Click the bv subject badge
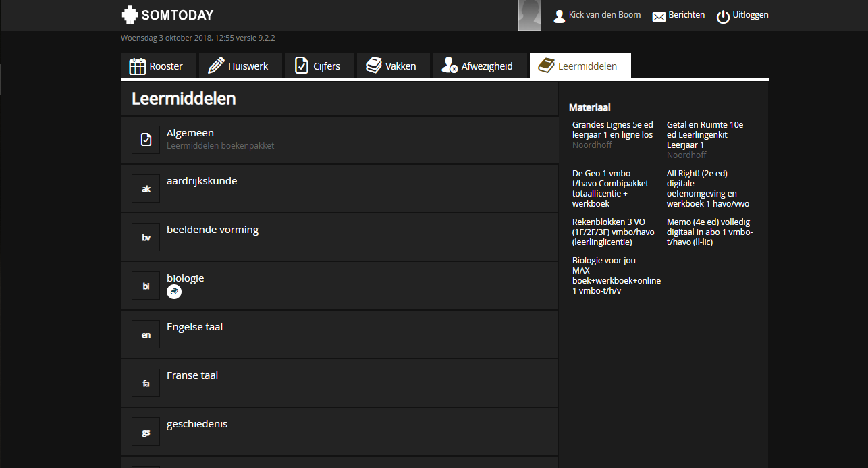The width and height of the screenshot is (868, 468). [146, 237]
